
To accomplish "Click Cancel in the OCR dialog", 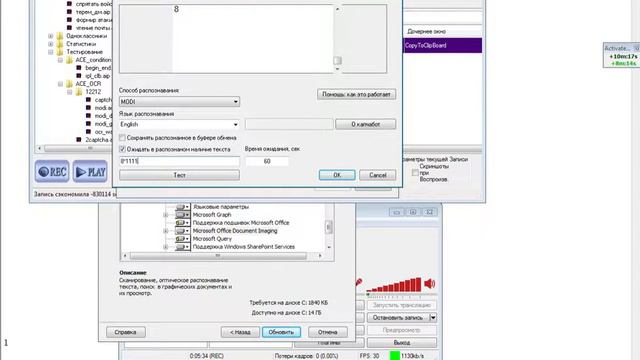I will (x=378, y=175).
